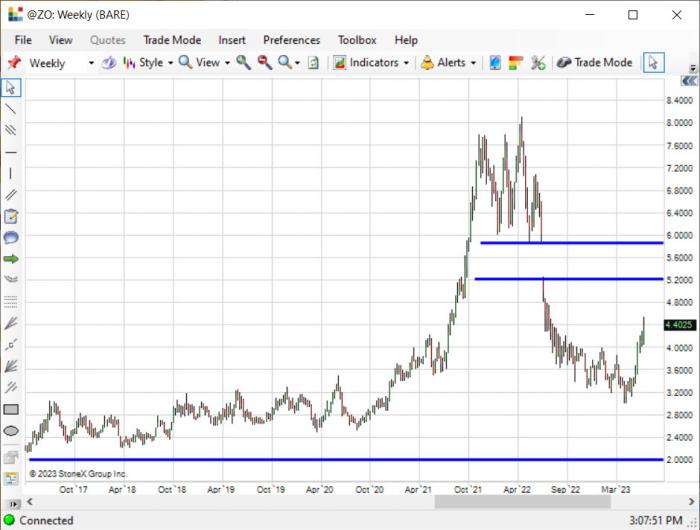This screenshot has height=530, width=700.
Task: Open the Weekly interval dropdown
Action: pyautogui.click(x=91, y=63)
